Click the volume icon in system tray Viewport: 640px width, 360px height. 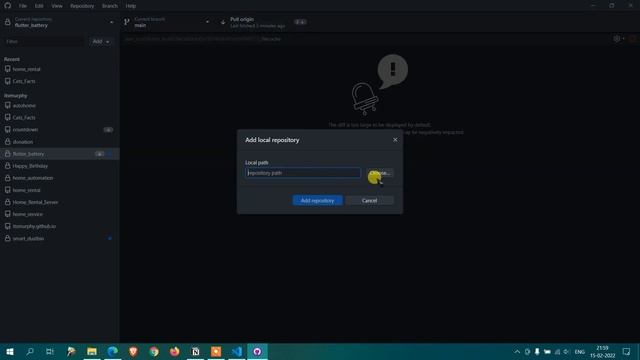pos(566,351)
